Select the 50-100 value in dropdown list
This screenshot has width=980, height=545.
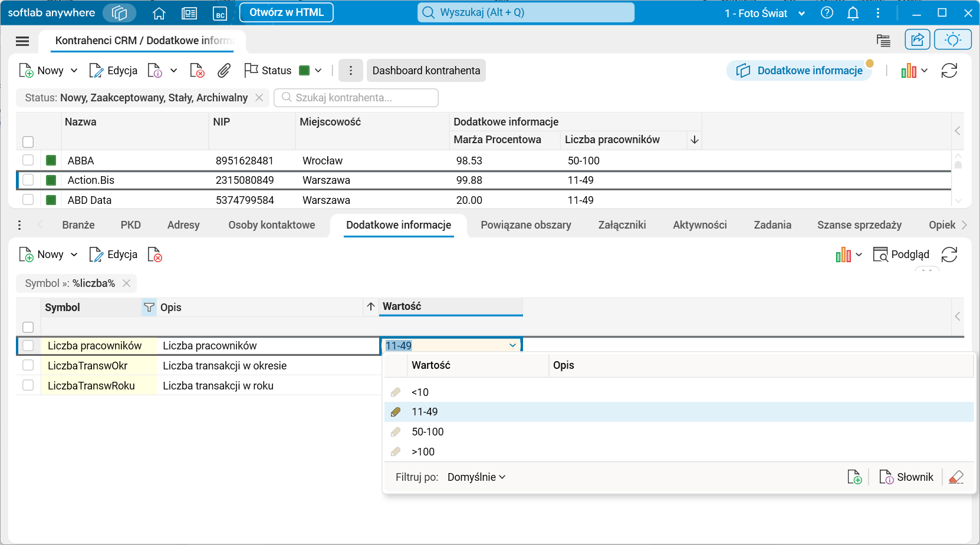click(x=679, y=432)
